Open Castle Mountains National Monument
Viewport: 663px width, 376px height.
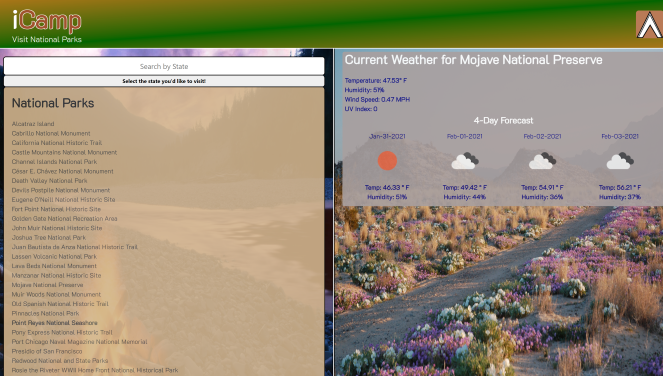point(64,152)
